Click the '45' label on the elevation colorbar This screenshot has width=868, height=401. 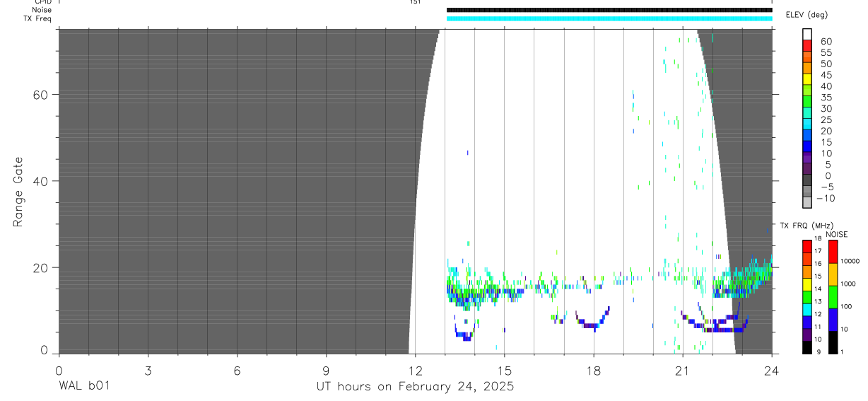(x=826, y=75)
